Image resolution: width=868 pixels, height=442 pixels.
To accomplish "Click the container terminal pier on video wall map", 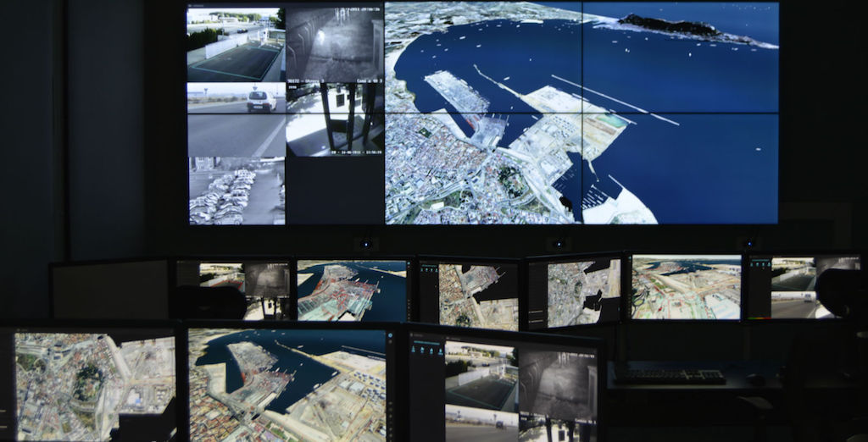I will (x=457, y=91).
